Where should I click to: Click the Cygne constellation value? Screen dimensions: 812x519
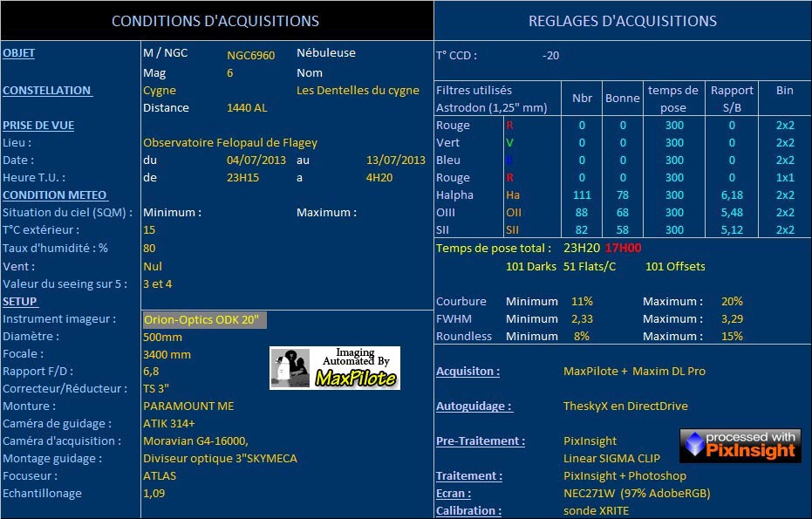160,91
